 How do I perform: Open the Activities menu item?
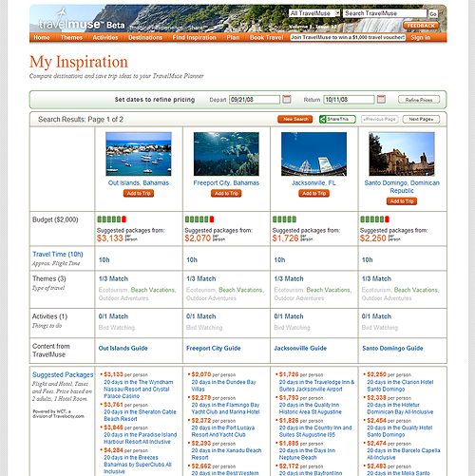coord(105,37)
